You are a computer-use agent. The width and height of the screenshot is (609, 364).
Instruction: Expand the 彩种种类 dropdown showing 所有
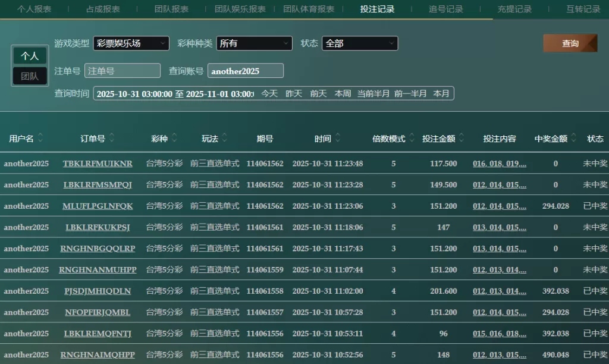(x=254, y=43)
